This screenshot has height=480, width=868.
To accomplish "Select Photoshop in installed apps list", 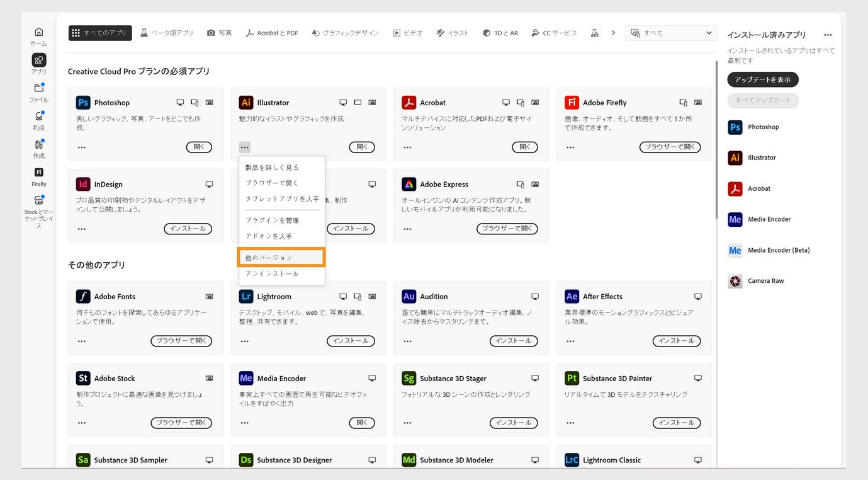I will (754, 127).
